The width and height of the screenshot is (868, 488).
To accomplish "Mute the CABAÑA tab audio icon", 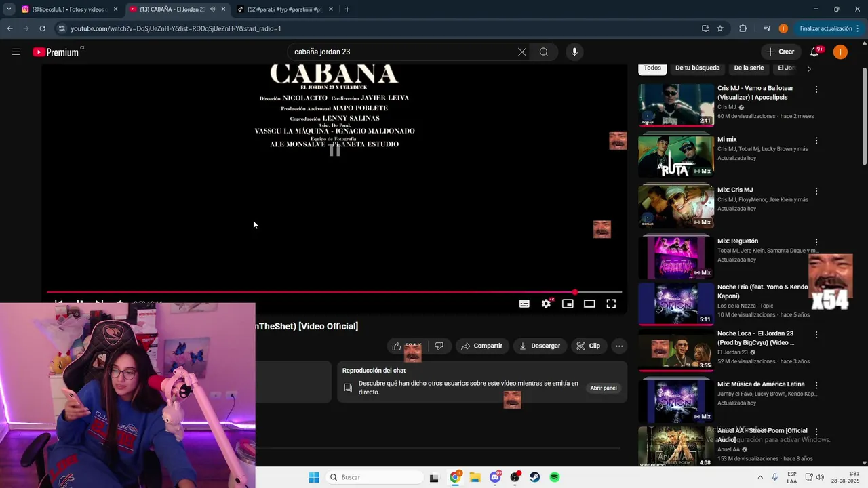I will click(212, 9).
